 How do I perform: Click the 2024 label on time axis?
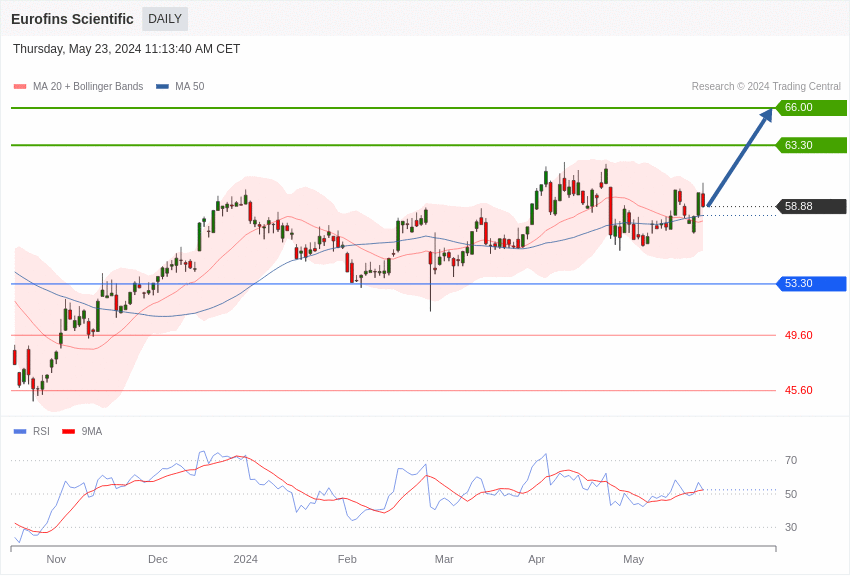246,559
